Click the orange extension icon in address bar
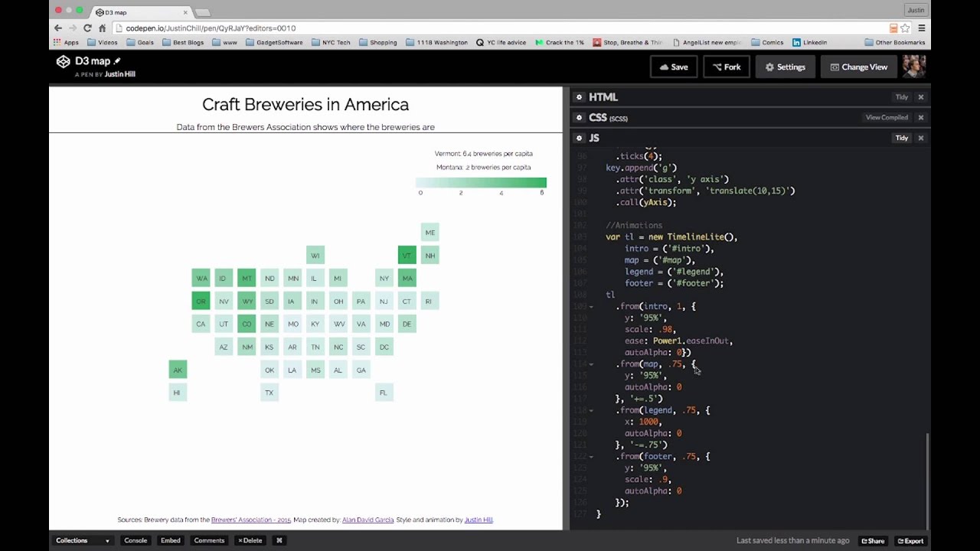The image size is (980, 551). 893,28
